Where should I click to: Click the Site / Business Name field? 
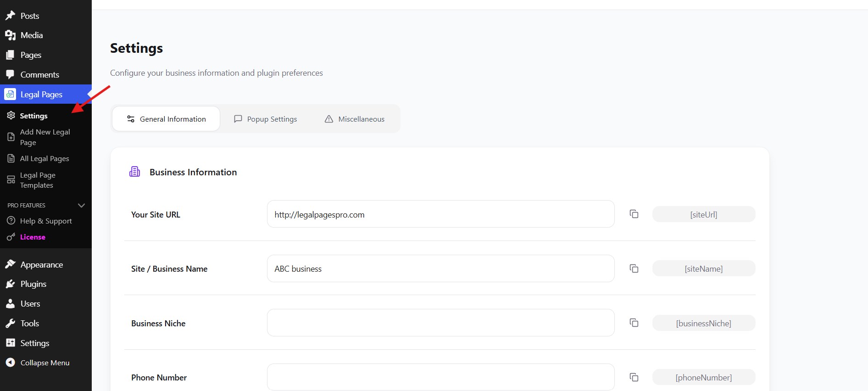click(440, 268)
